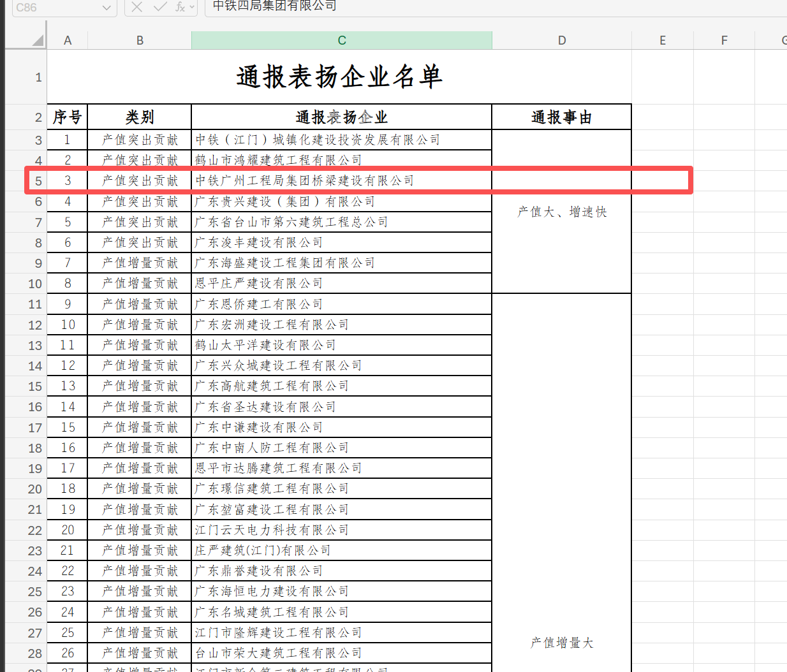Click the formula bar text 中铁四局集团有限公司

click(x=275, y=6)
